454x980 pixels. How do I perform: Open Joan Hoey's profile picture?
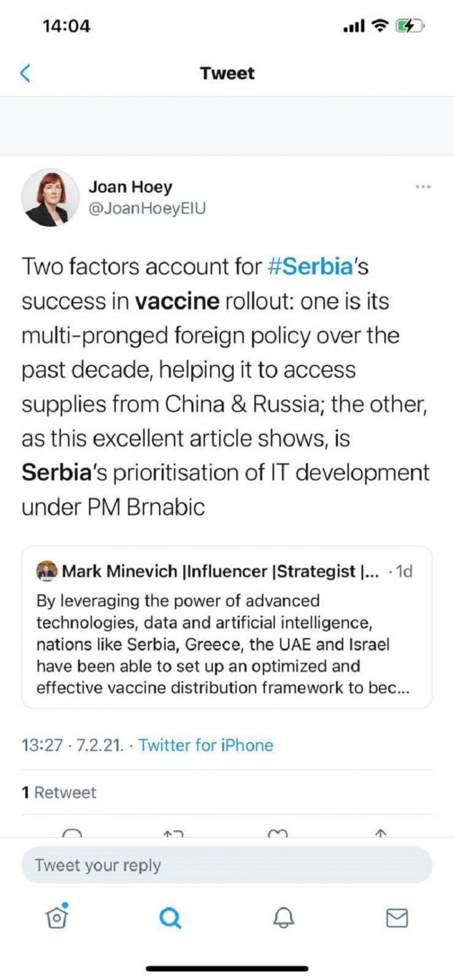click(x=50, y=197)
